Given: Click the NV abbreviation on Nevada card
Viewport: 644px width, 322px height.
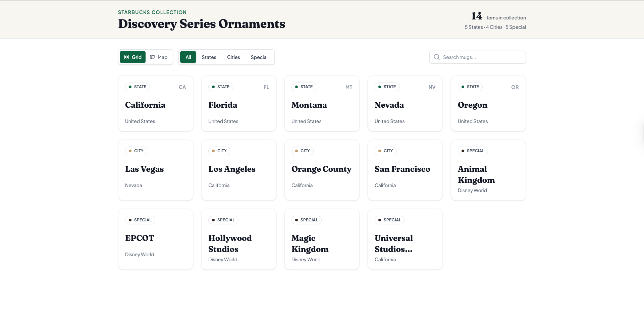Looking at the screenshot, I should 432,87.
